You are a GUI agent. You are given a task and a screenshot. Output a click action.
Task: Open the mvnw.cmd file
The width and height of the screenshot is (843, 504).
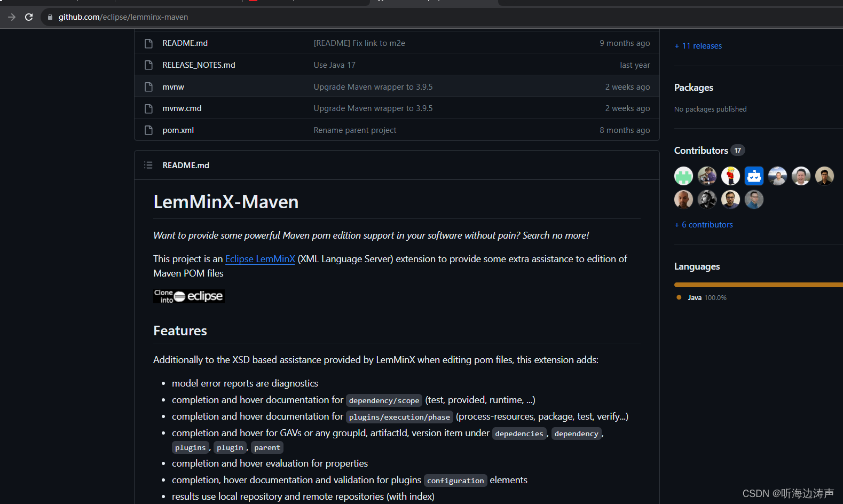pos(182,108)
